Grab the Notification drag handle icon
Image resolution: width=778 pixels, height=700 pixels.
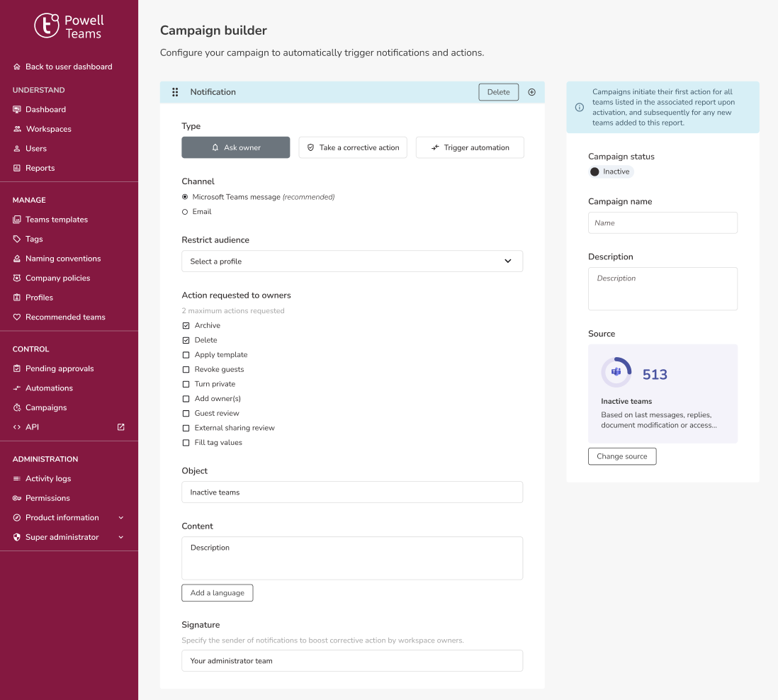(x=175, y=92)
